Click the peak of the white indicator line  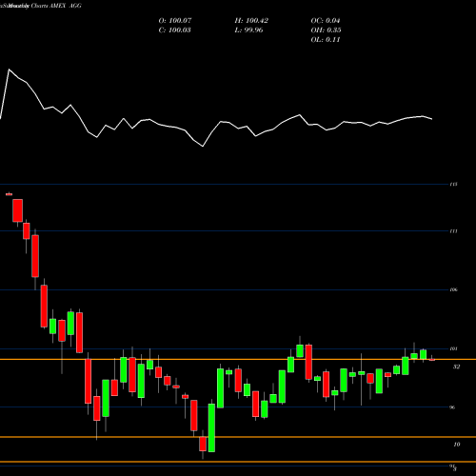(x=9, y=69)
